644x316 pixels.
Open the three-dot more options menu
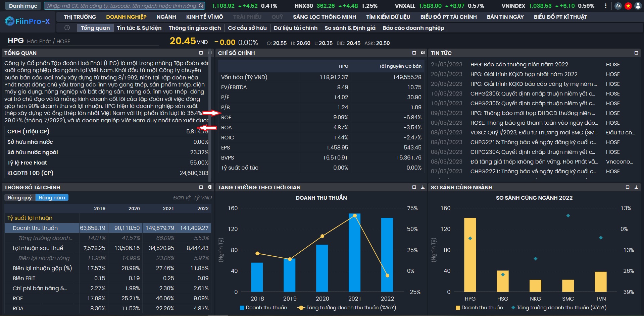pyautogui.click(x=606, y=6)
